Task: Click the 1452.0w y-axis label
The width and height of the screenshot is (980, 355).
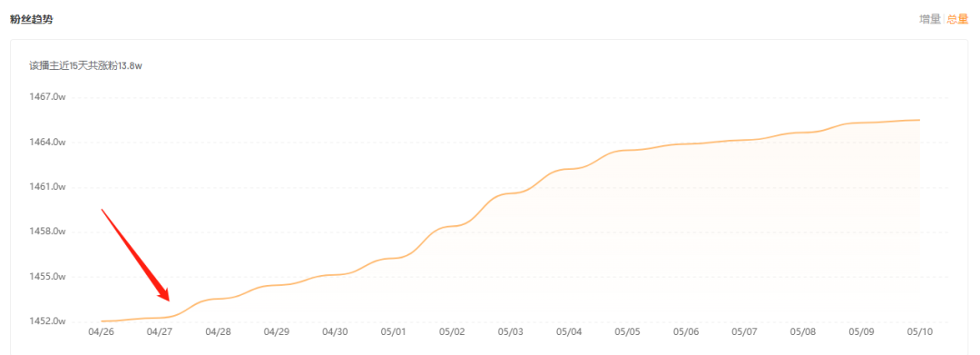Action: [x=47, y=321]
